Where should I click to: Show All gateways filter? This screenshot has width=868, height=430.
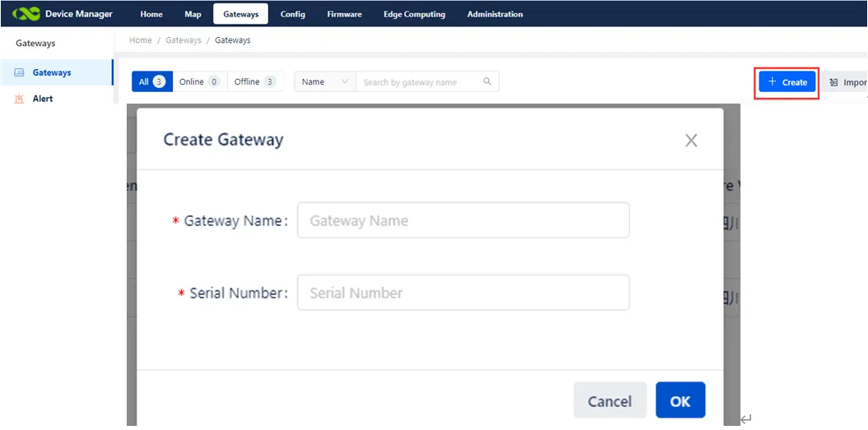pos(152,81)
